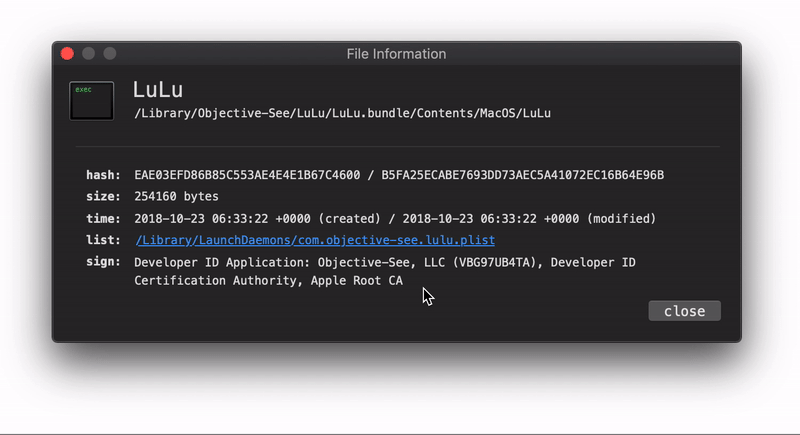This screenshot has width=800, height=435.
Task: Close the window with the red button
Action: (67, 54)
